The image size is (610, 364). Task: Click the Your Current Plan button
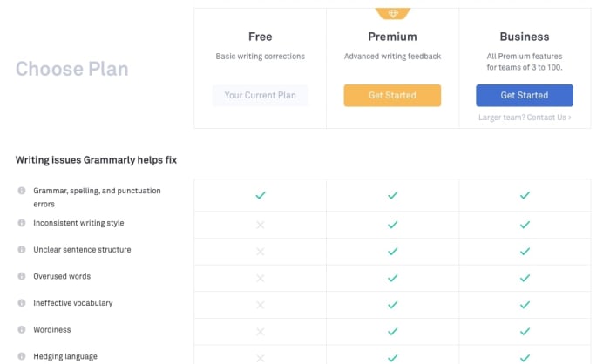pos(260,95)
